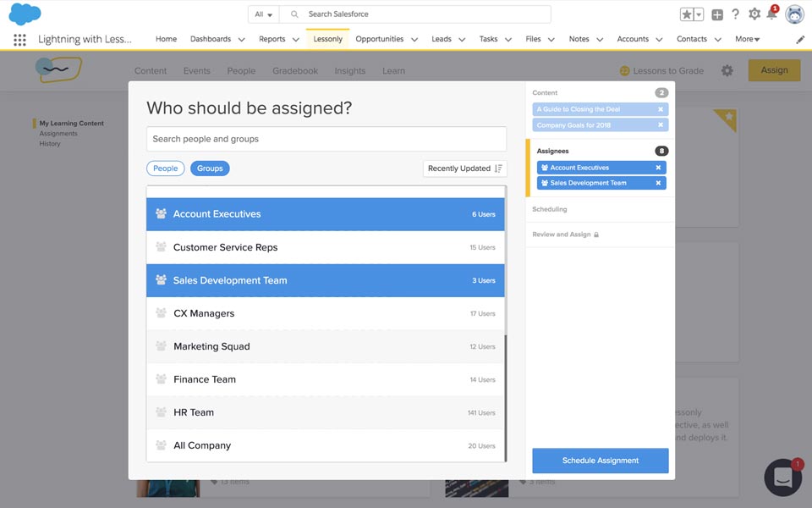
Task: Open the notifications bell
Action: point(771,14)
